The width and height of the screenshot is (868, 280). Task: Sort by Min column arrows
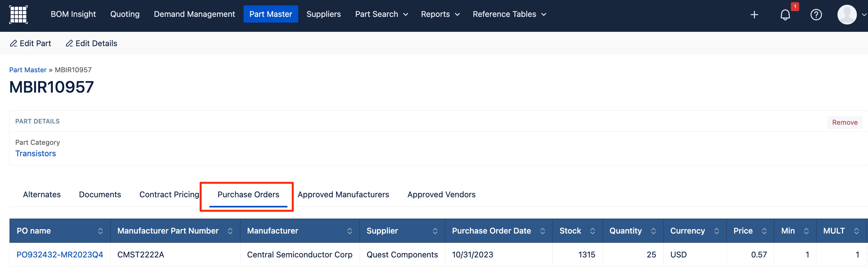pyautogui.click(x=806, y=231)
